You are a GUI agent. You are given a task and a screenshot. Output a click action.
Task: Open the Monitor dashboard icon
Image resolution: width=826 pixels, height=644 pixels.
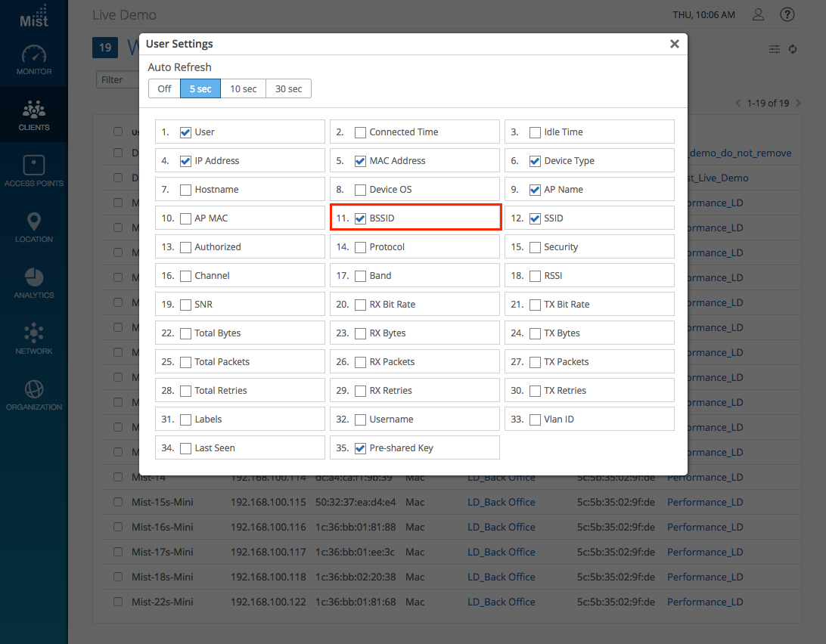pyautogui.click(x=34, y=57)
